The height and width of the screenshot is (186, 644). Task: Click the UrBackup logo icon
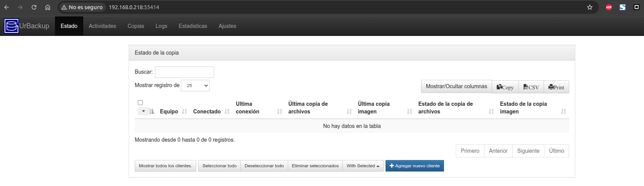[x=11, y=26]
